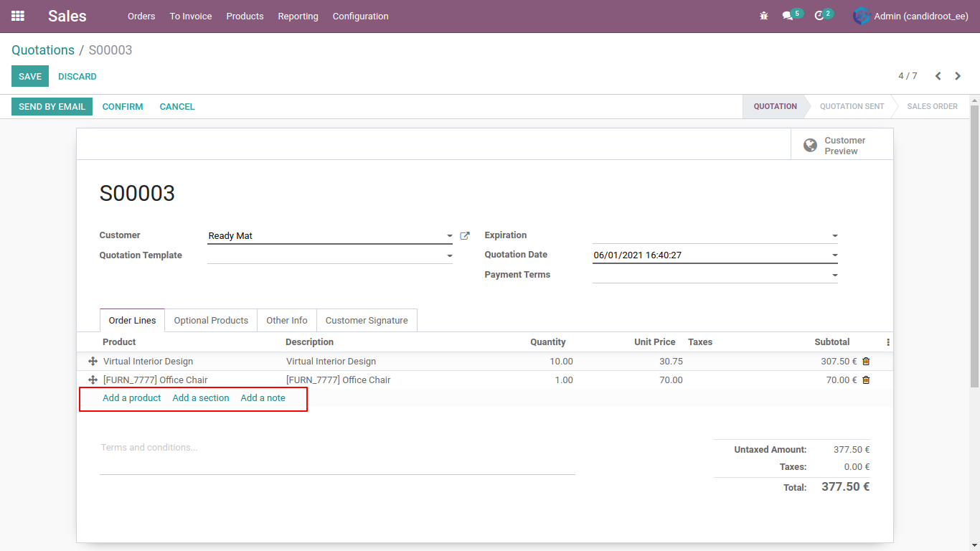Screen dimensions: 980x551
Task: Open the apps grid menu icon
Action: [18, 16]
